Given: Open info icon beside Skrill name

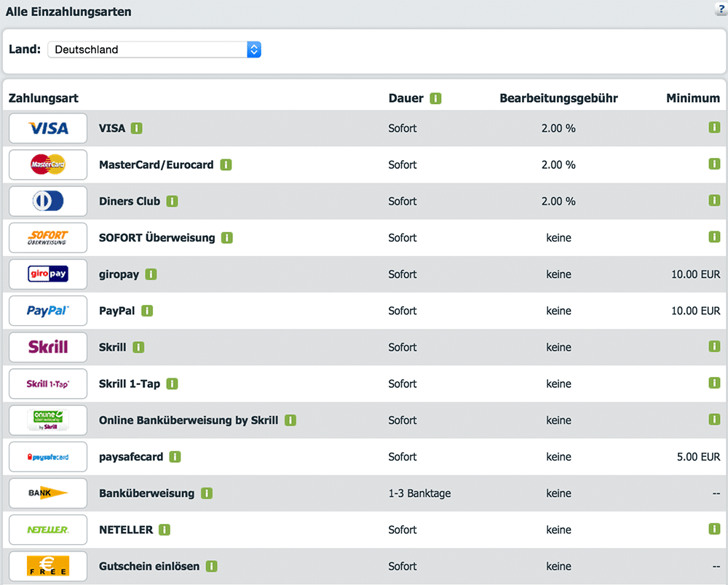Looking at the screenshot, I should tap(138, 347).
